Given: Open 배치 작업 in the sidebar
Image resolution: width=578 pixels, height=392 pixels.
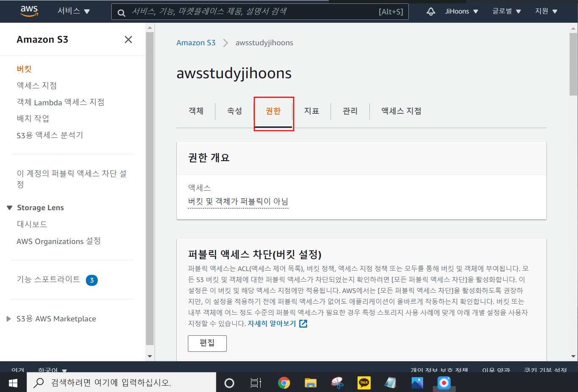Looking at the screenshot, I should [x=33, y=118].
